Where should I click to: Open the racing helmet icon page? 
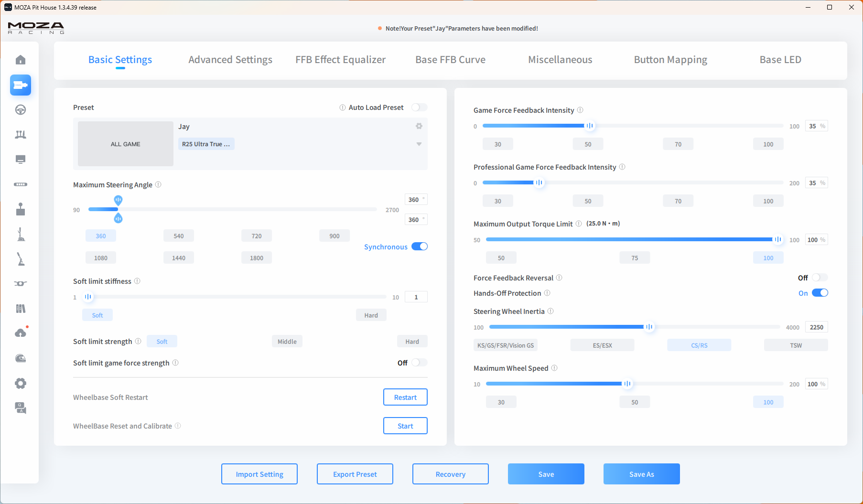tap(21, 358)
